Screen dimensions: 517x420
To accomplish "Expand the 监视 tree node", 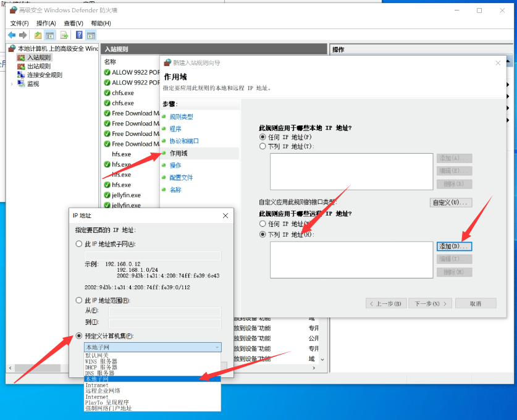I will click(12, 84).
